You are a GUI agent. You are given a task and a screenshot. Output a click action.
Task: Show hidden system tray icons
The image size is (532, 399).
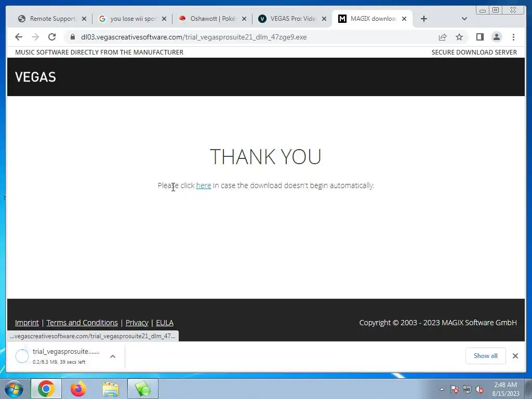[442, 390]
